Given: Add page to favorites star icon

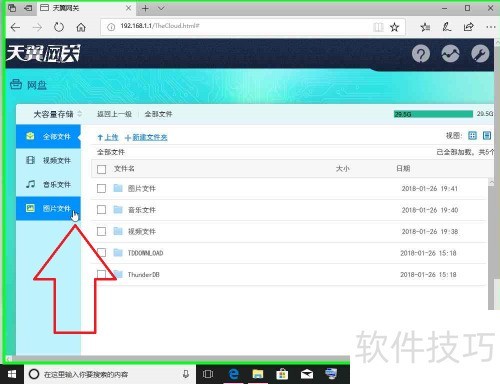Looking at the screenshot, I should (x=394, y=27).
